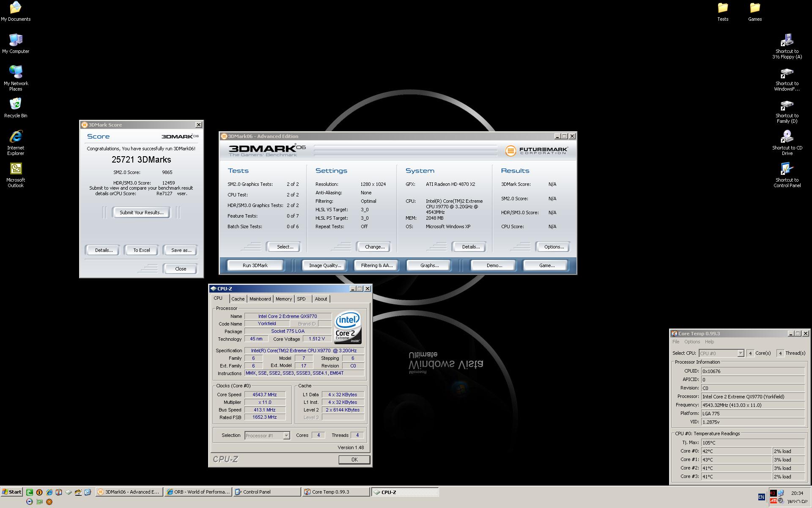Launch Internet Explorer from desktop
This screenshot has width=812, height=508.
(x=16, y=143)
